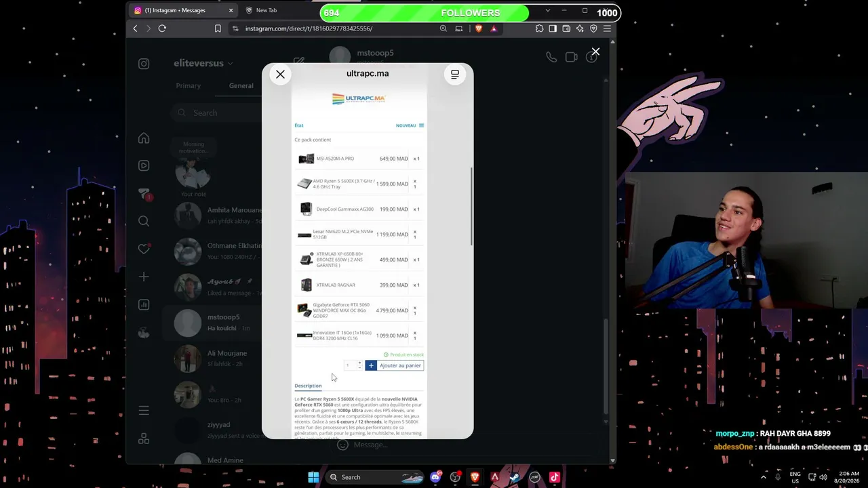Open the DeepCool Gammaxx AG300 product row
This screenshot has height=488, width=868.
[x=359, y=209]
